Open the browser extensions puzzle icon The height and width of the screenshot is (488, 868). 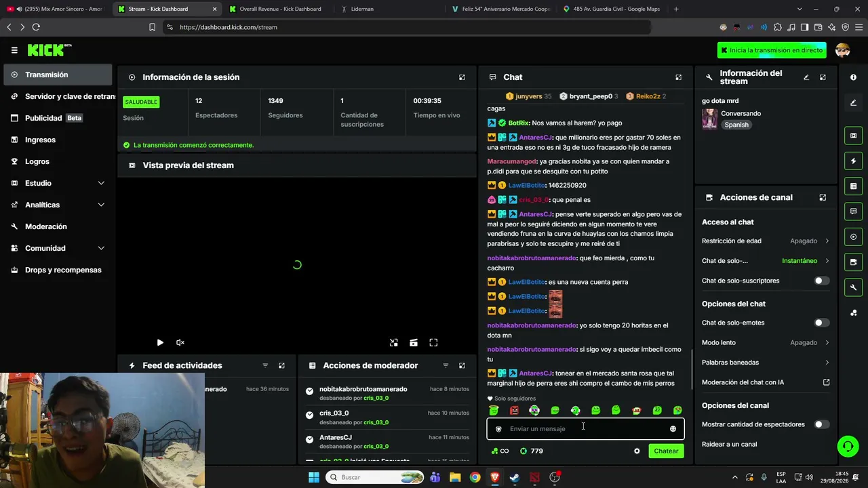point(778,27)
